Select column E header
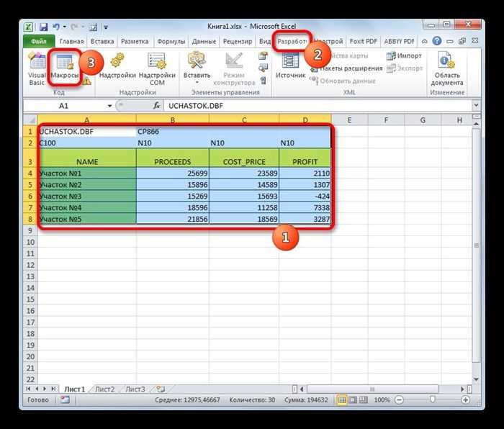This screenshot has width=504, height=429. 349,120
